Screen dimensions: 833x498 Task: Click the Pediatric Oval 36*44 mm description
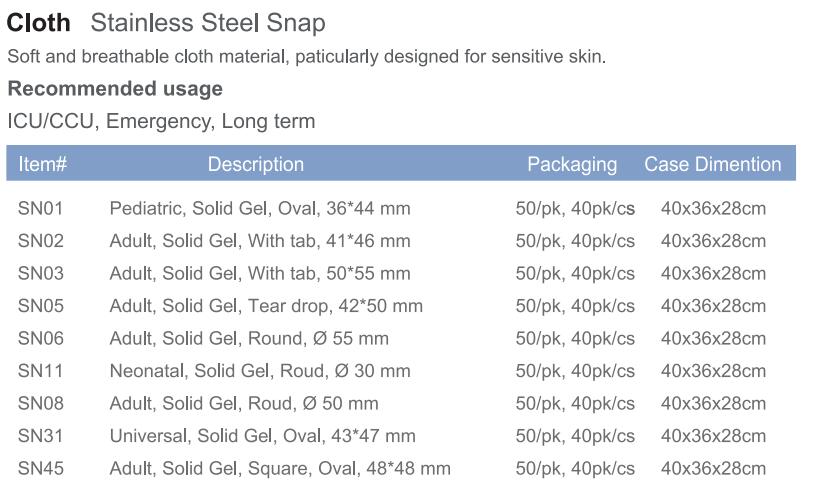coord(260,208)
